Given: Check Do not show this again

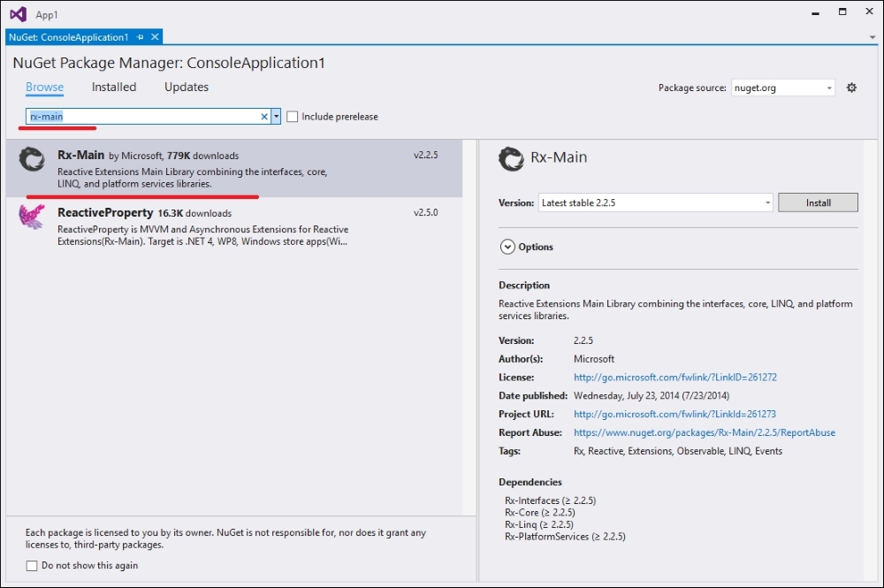Looking at the screenshot, I should [x=32, y=565].
